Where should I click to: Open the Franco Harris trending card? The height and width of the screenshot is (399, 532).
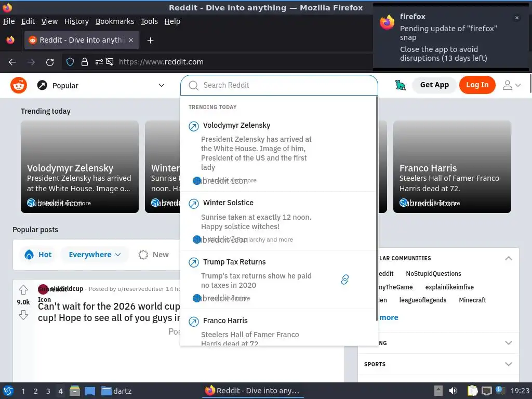tap(452, 167)
